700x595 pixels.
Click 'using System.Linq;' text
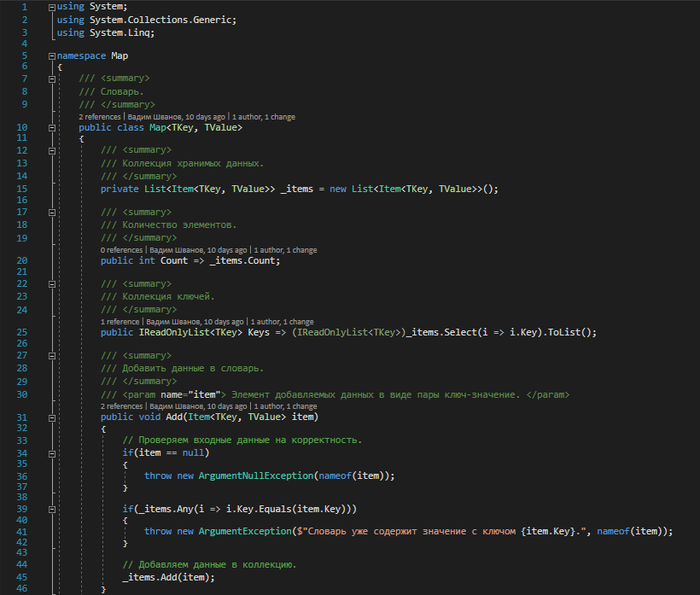pyautogui.click(x=105, y=33)
